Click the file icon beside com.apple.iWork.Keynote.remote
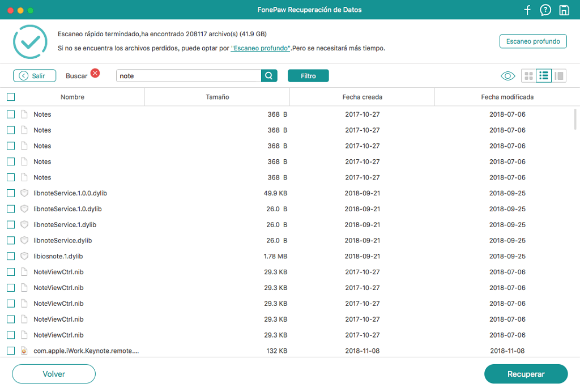Screen dimensions: 580x392 coord(24,351)
